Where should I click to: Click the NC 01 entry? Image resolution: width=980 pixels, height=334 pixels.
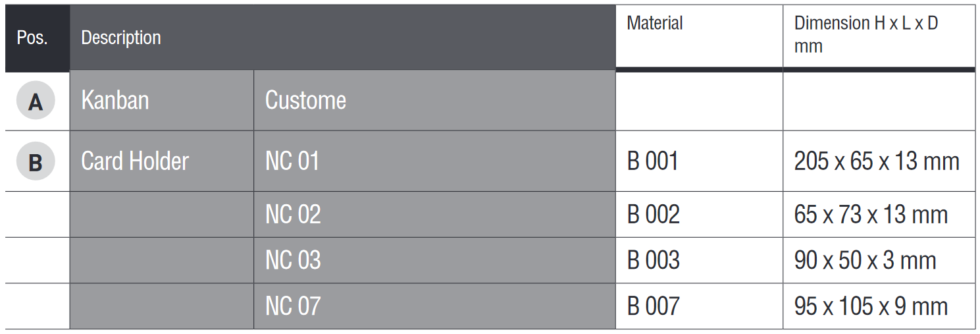point(292,161)
